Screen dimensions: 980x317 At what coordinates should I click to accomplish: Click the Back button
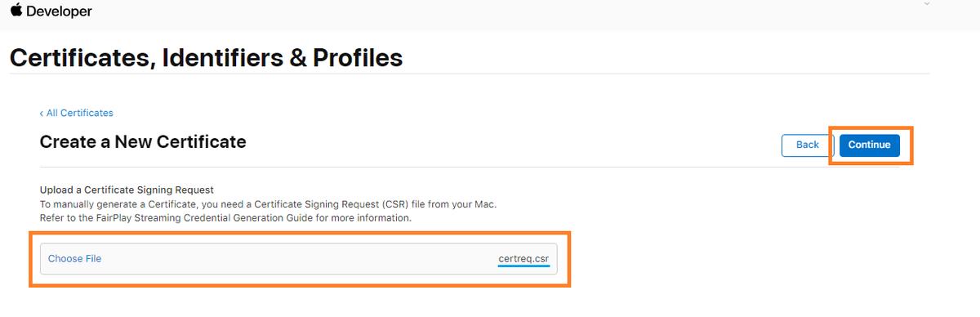pyautogui.click(x=807, y=145)
